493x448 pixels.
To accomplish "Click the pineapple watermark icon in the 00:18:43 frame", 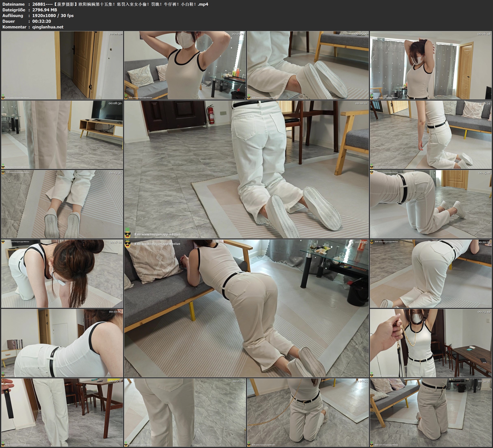I will pos(128,244).
